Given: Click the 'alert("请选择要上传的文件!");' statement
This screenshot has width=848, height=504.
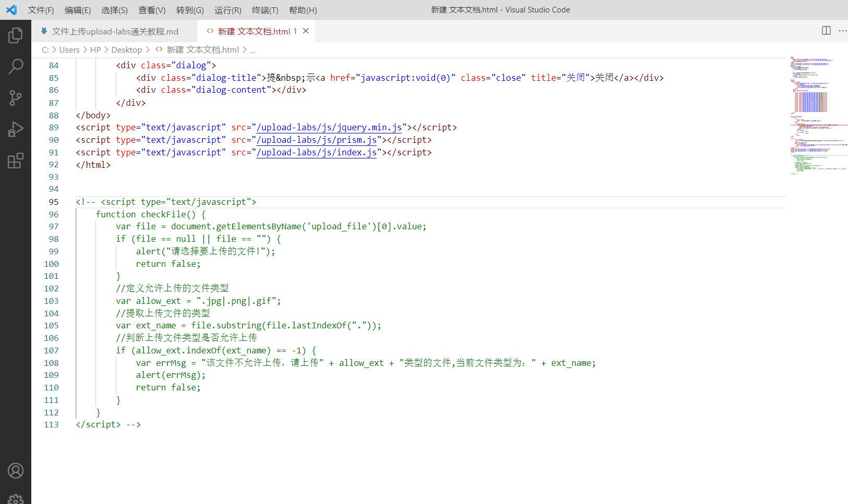Looking at the screenshot, I should (x=205, y=251).
